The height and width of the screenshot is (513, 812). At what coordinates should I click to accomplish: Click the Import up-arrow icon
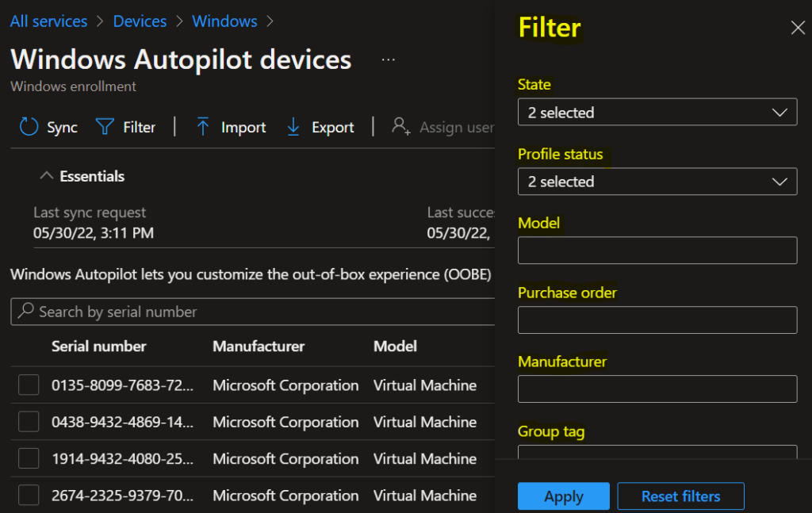[x=202, y=127]
